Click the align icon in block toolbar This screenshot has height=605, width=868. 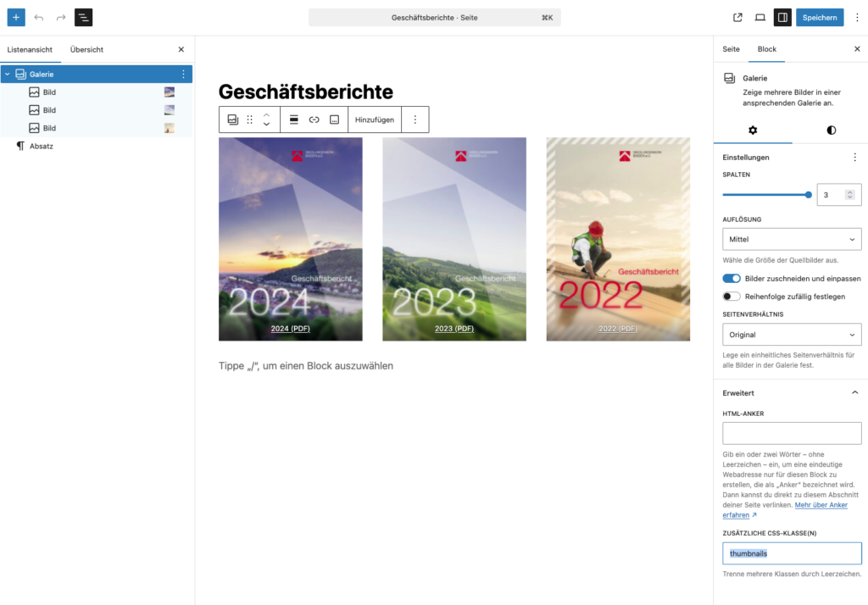(x=294, y=119)
